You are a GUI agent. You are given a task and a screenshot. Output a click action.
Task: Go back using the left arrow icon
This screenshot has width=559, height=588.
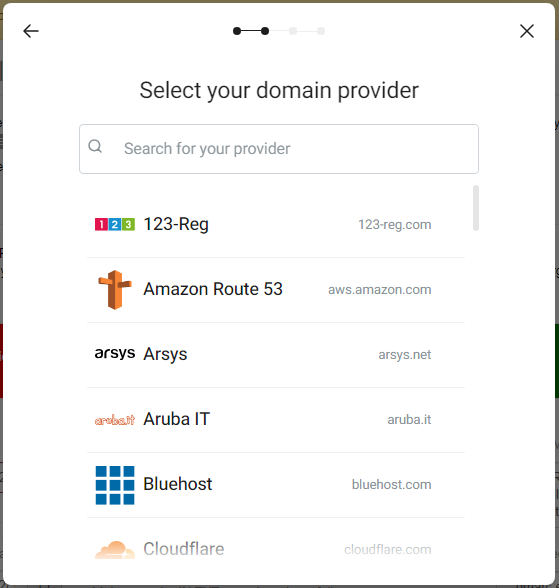[x=31, y=31]
